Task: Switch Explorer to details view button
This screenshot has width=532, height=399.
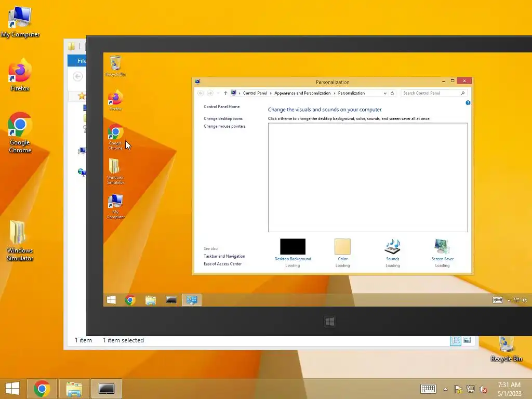Action: [x=455, y=340]
